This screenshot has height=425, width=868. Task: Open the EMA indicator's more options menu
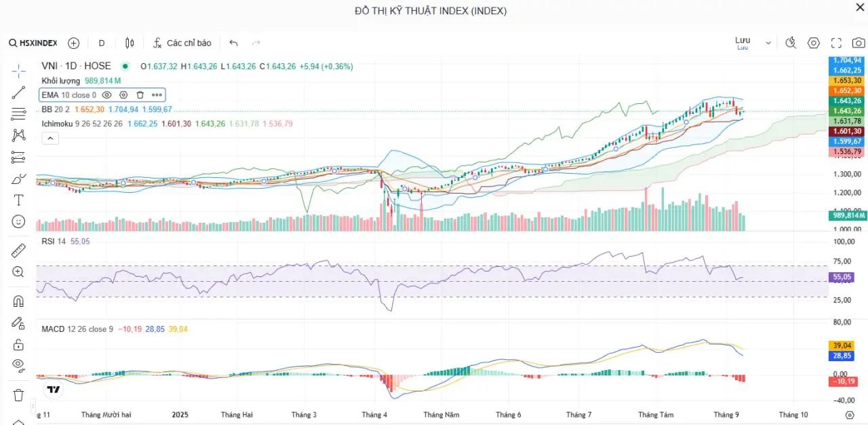pos(156,95)
